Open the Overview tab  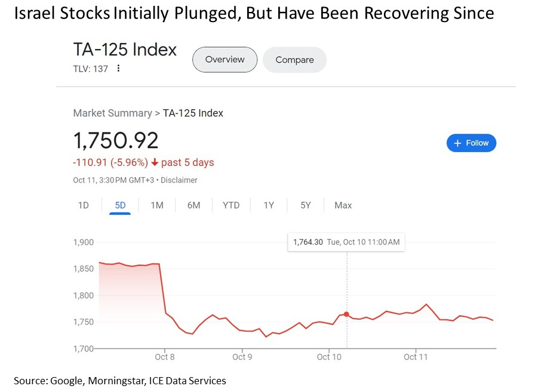(225, 60)
